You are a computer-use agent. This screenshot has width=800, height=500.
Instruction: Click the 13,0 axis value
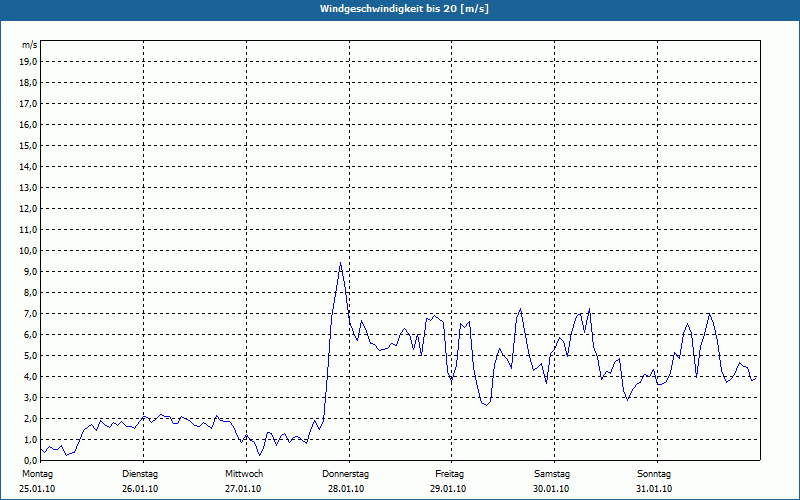click(28, 188)
